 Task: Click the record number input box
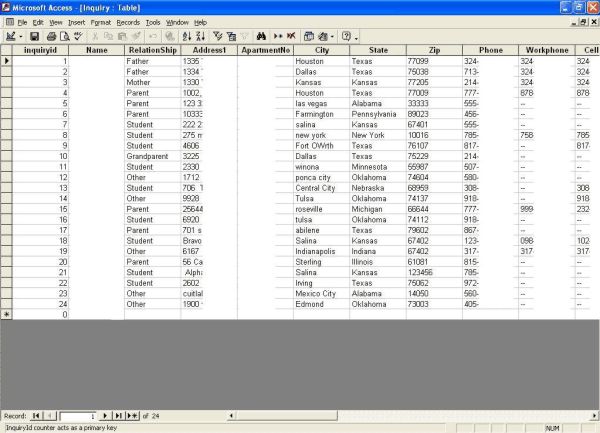[78, 416]
